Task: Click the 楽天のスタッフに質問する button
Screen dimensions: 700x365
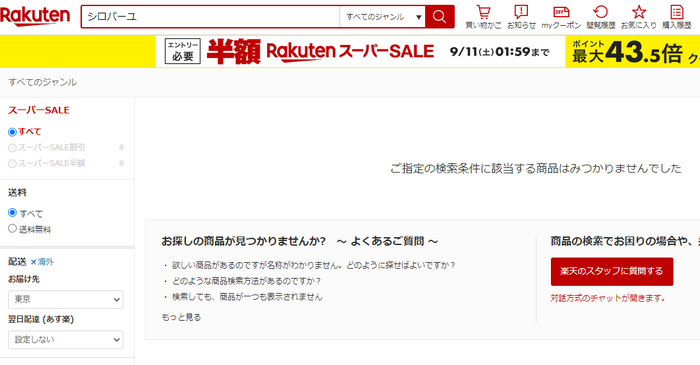Action: click(x=612, y=271)
